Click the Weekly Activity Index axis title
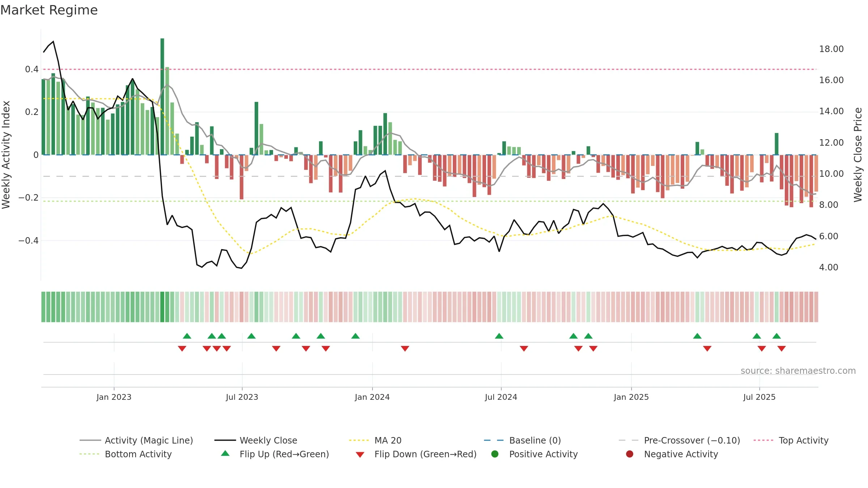This screenshot has height=488, width=868. coord(6,155)
